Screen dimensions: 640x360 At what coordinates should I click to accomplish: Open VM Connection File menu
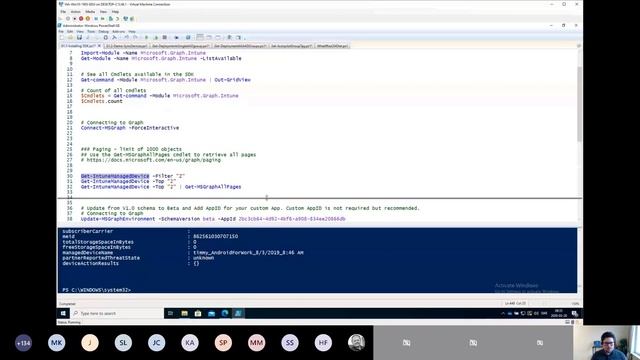click(63, 12)
